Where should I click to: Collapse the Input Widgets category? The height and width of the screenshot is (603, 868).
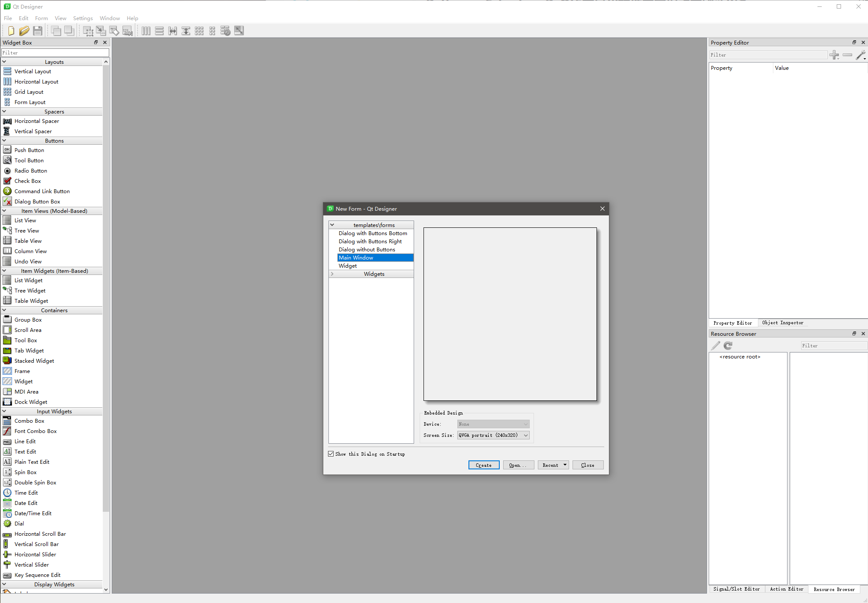(4, 411)
